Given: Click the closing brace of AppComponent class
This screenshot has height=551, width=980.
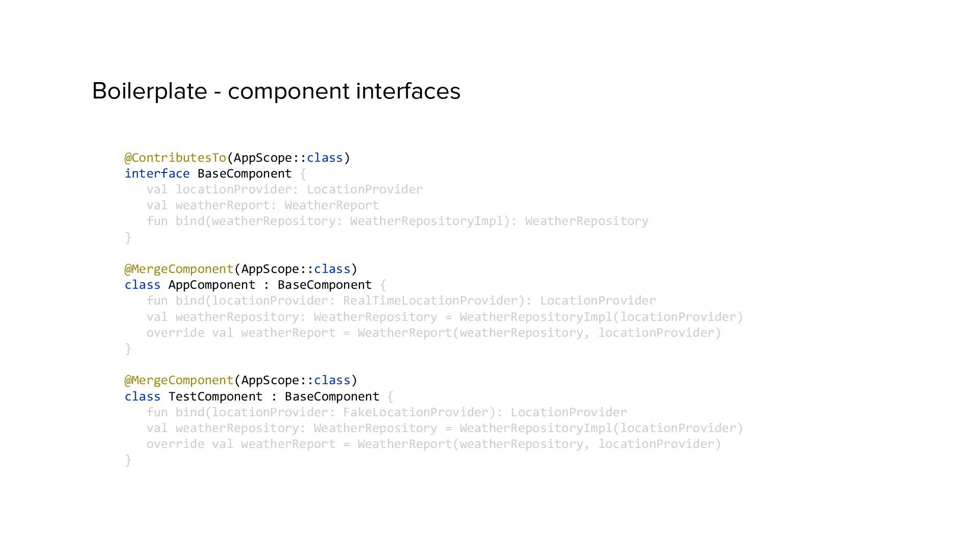Looking at the screenshot, I should tap(128, 348).
